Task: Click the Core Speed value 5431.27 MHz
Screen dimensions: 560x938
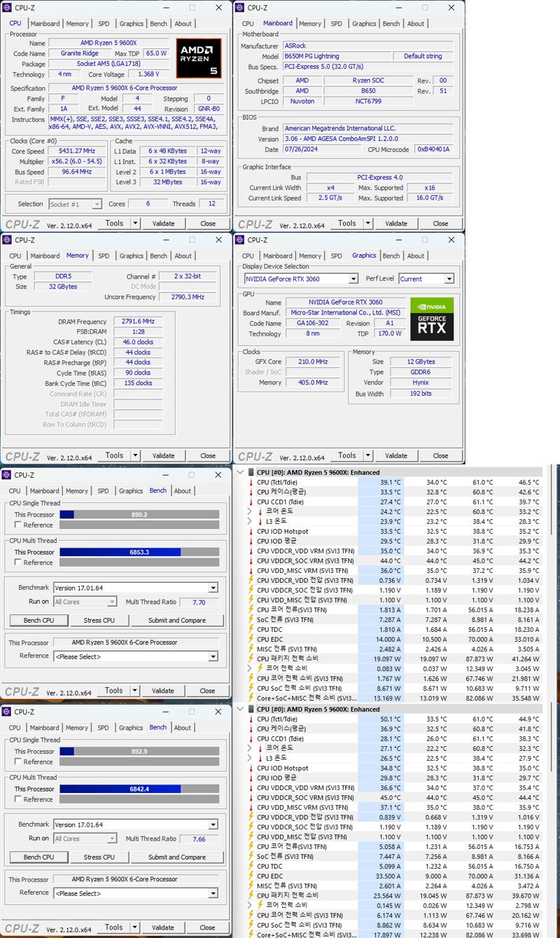Action: (x=77, y=151)
